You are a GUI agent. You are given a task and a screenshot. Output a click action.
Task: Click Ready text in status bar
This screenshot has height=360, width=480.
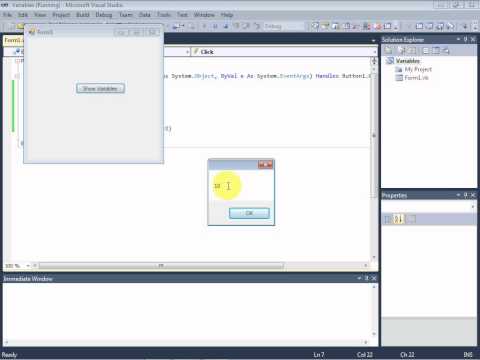9,355
